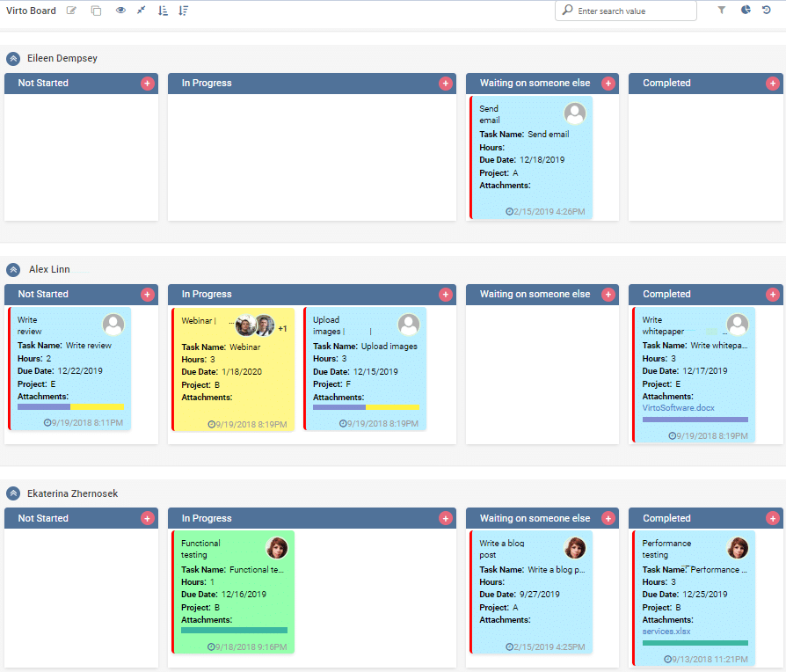Add task to Eileen Dempsey Not Started
The image size is (786, 672).
click(148, 84)
